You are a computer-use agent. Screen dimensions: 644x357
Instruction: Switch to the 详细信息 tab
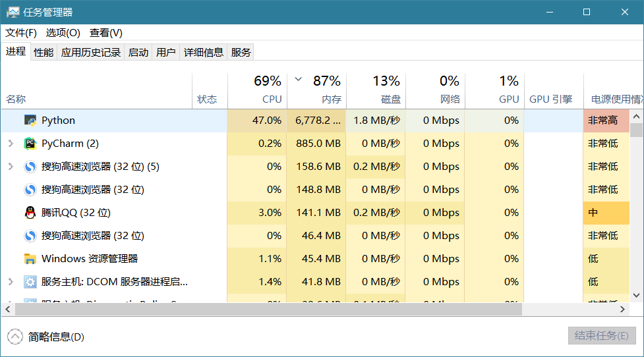pyautogui.click(x=203, y=53)
